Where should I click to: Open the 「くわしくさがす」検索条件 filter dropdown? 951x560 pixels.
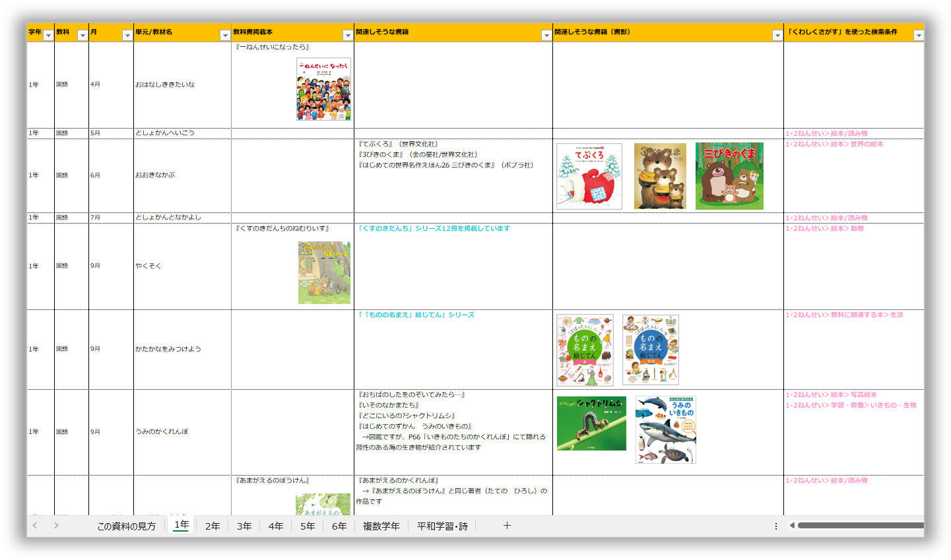coord(918,36)
